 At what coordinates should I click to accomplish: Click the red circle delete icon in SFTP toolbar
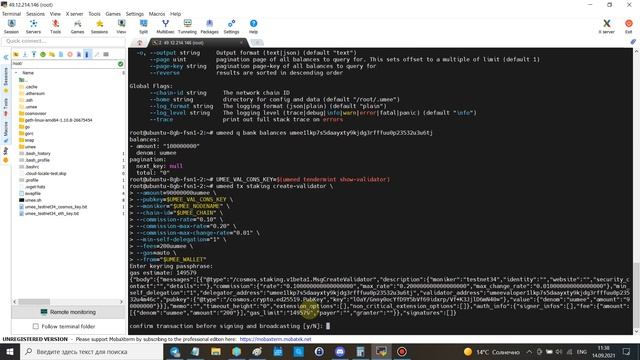point(70,54)
